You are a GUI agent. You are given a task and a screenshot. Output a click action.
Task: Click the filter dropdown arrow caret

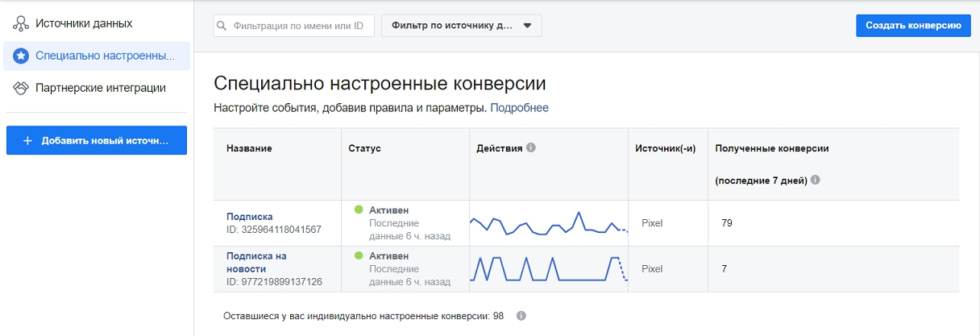click(x=527, y=26)
